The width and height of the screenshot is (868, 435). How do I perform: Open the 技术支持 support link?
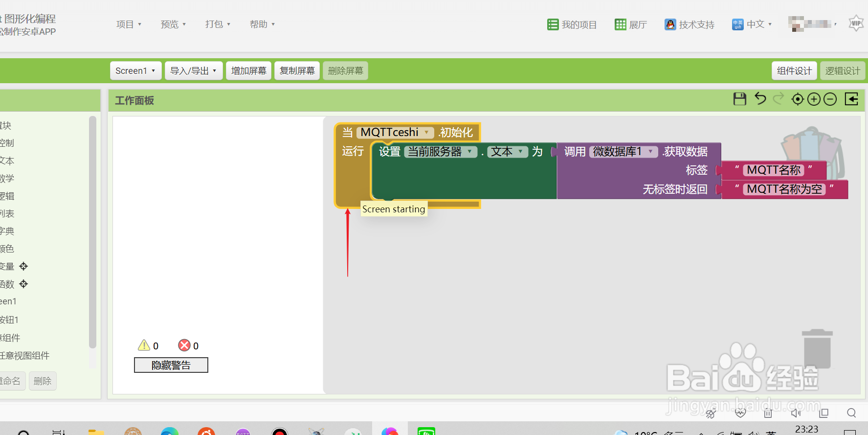pyautogui.click(x=690, y=24)
